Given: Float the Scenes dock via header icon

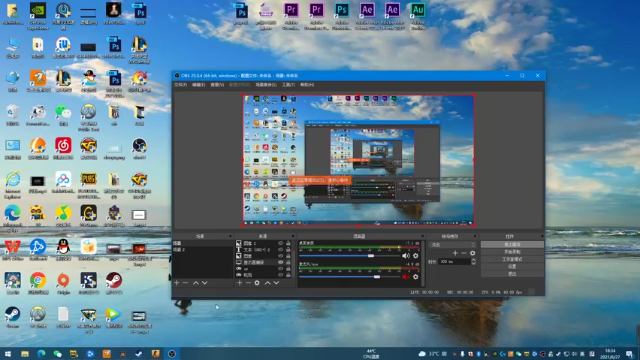Looking at the screenshot, I should 230,236.
